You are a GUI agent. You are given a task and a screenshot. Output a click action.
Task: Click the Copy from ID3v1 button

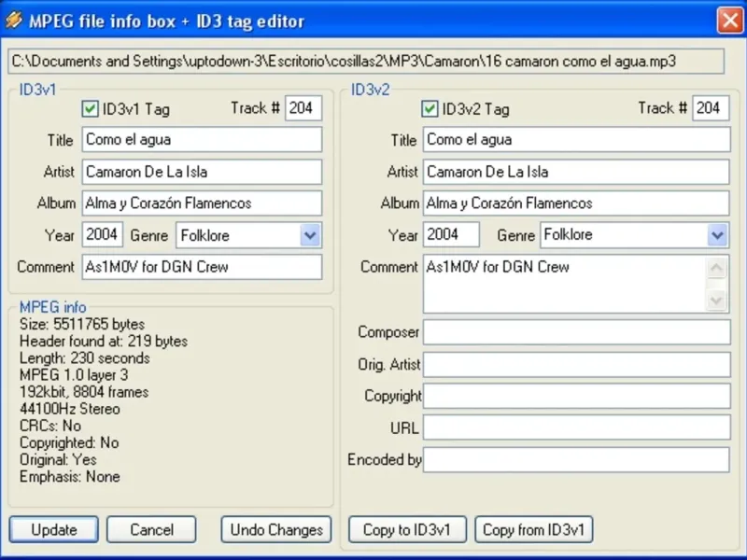coord(534,529)
